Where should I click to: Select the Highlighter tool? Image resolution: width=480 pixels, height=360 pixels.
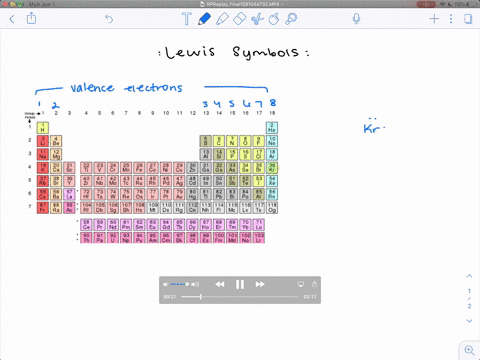(222, 19)
